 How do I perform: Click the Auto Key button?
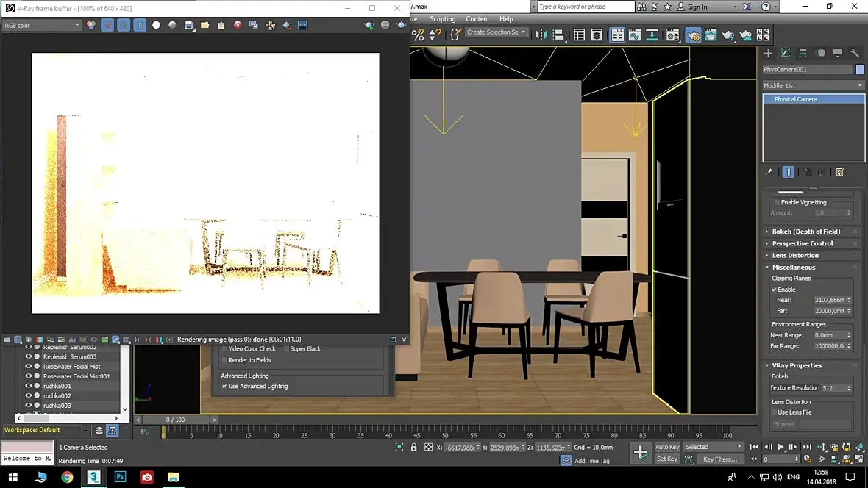(667, 447)
